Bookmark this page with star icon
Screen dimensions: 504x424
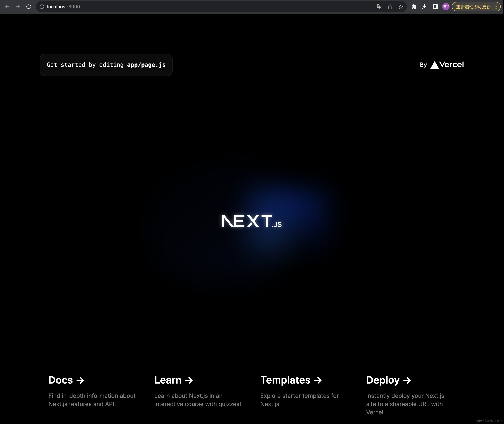400,7
